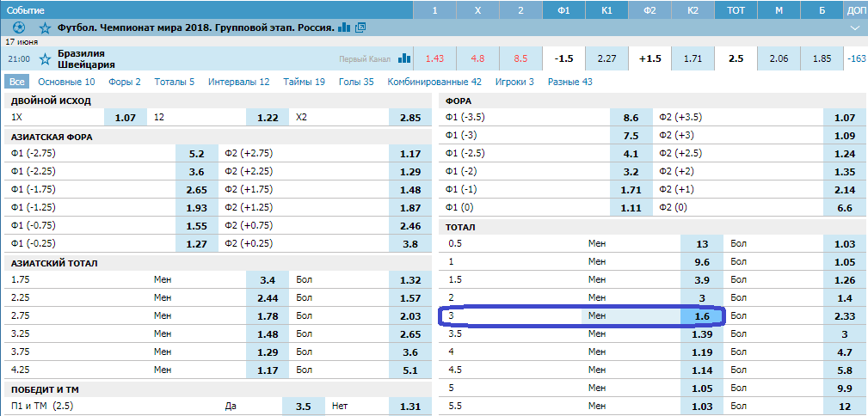The height and width of the screenshot is (416, 868).
Task: Choose total under odds 2.06 in main row
Action: (x=779, y=58)
